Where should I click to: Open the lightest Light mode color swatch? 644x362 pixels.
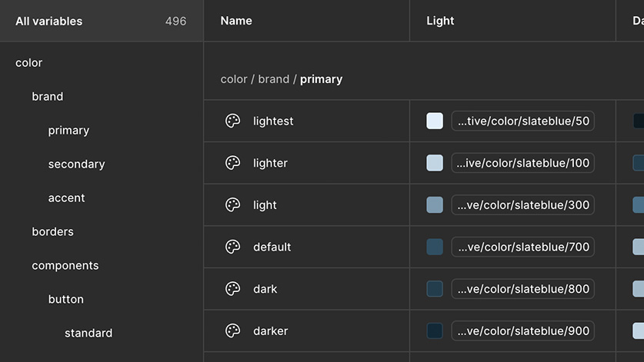point(435,121)
